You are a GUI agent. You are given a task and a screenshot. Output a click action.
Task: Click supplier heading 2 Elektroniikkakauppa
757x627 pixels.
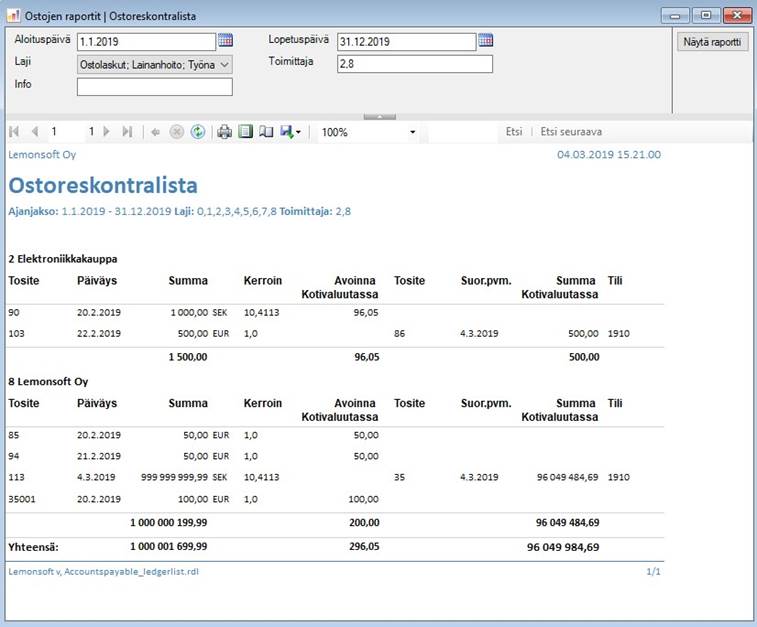[63, 259]
